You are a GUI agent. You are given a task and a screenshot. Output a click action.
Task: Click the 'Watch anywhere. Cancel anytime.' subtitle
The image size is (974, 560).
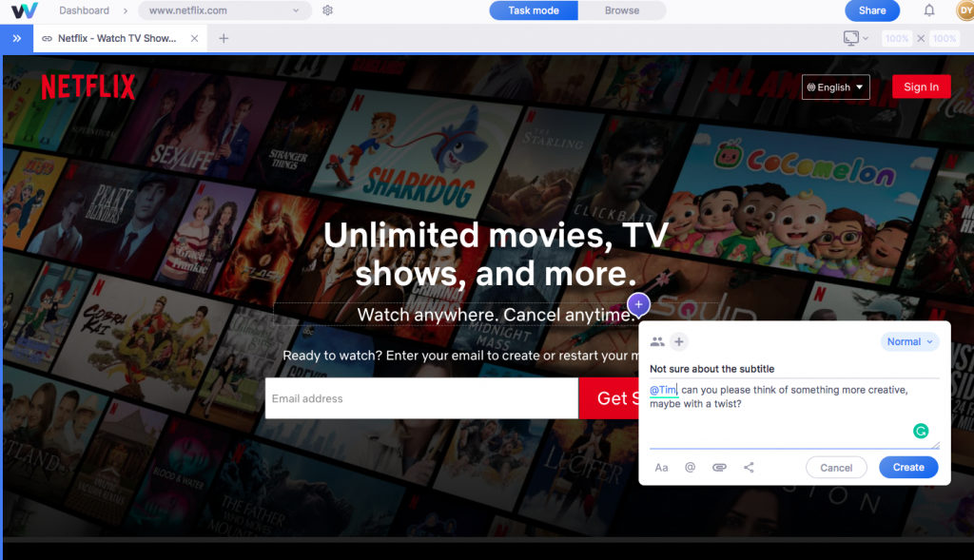[x=496, y=315]
